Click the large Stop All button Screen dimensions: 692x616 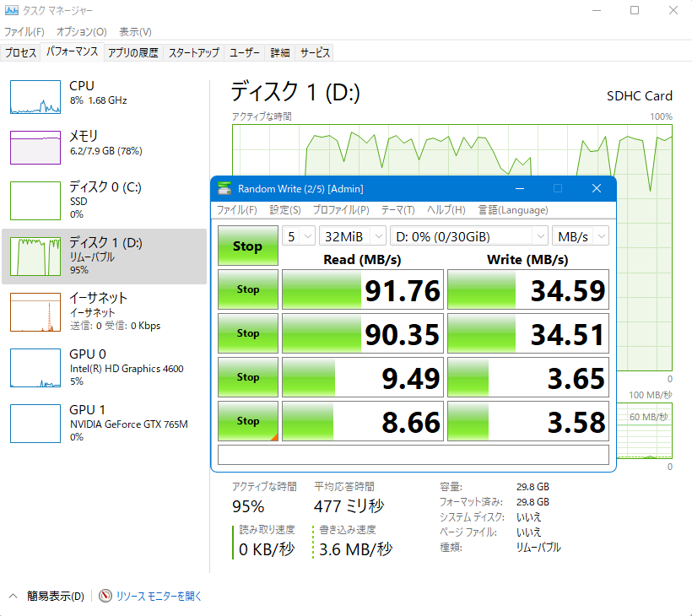pos(248,246)
